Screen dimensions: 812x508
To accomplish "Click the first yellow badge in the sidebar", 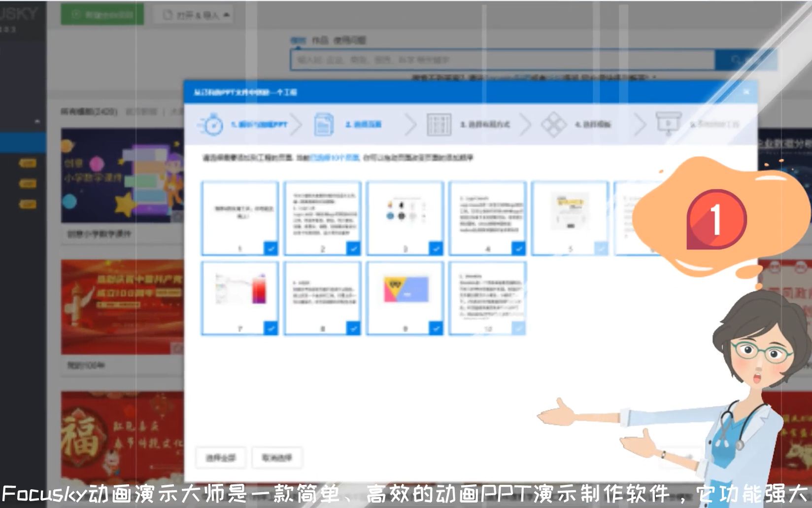I will [28, 163].
